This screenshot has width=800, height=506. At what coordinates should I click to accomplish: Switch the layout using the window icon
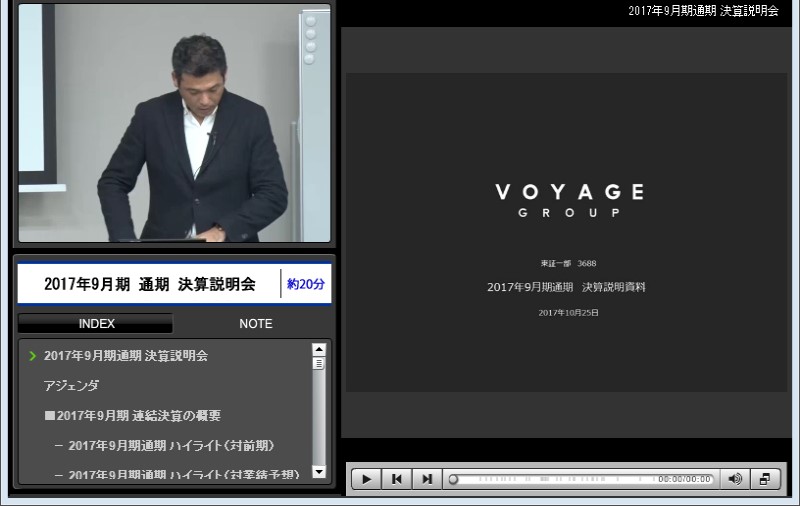click(x=765, y=479)
